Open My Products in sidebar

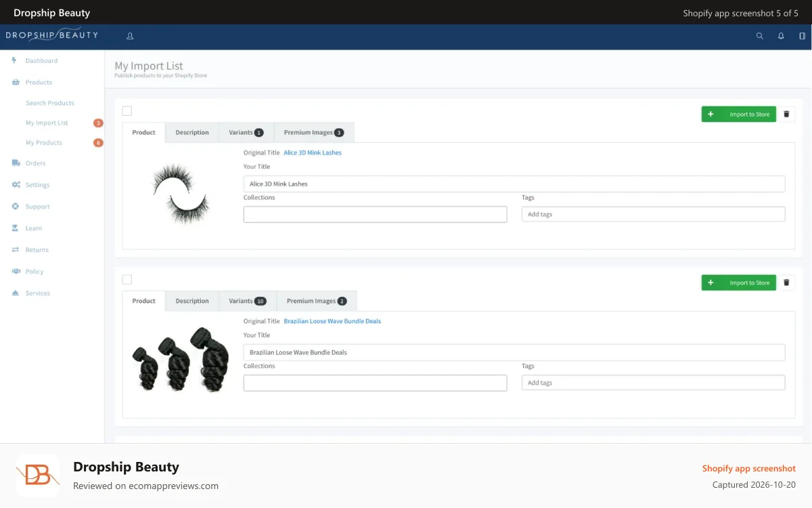[x=44, y=143]
